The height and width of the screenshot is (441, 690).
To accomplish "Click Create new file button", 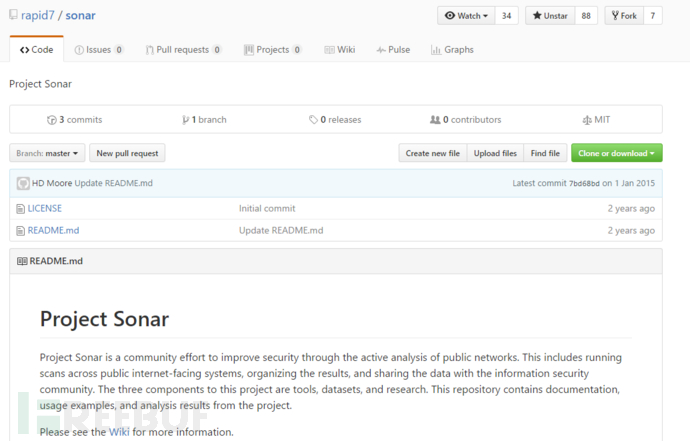I will 433,153.
